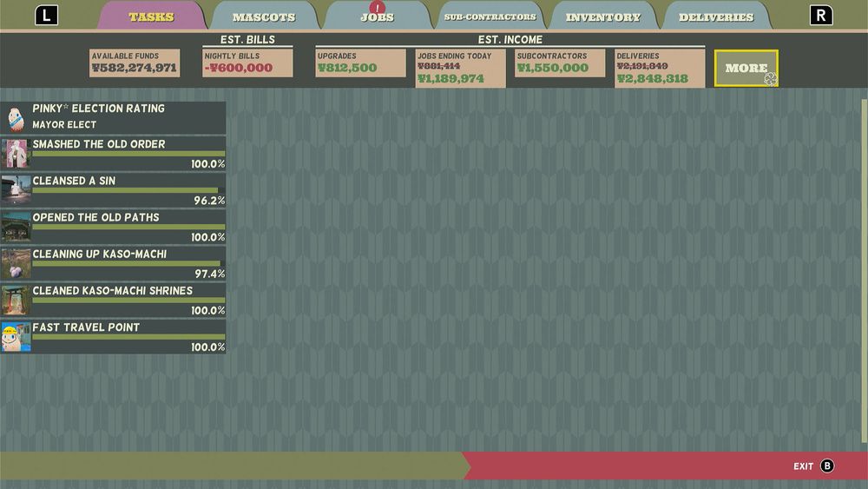Screen dimensions: 868x489
Task: Open the Deliveries tab
Action: pos(716,17)
